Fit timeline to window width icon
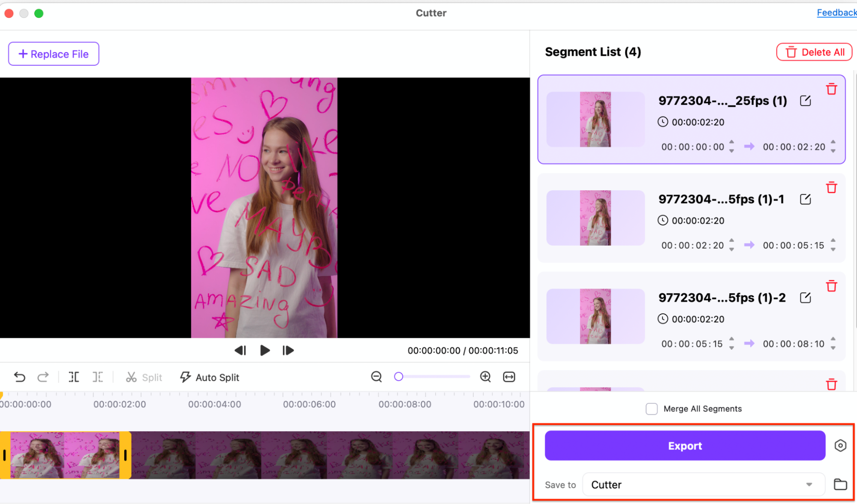 coord(509,377)
